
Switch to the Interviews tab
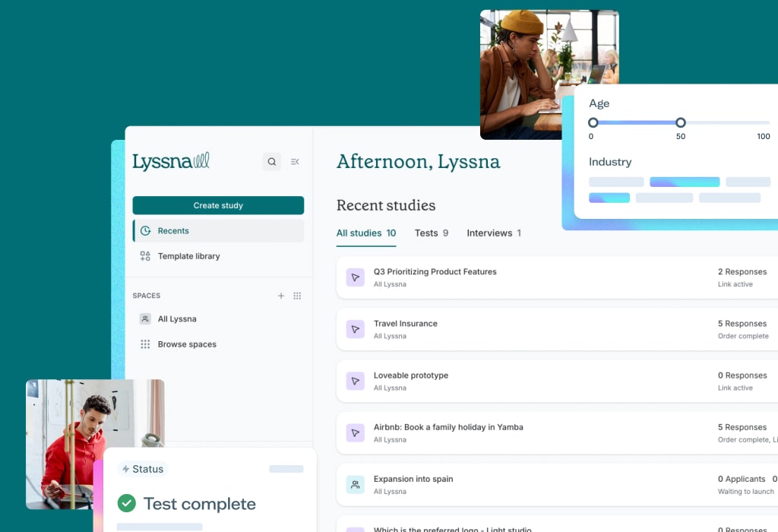(494, 233)
